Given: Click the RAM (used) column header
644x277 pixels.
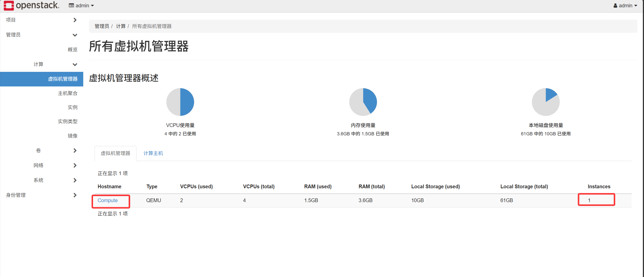Looking at the screenshot, I should [x=318, y=187].
